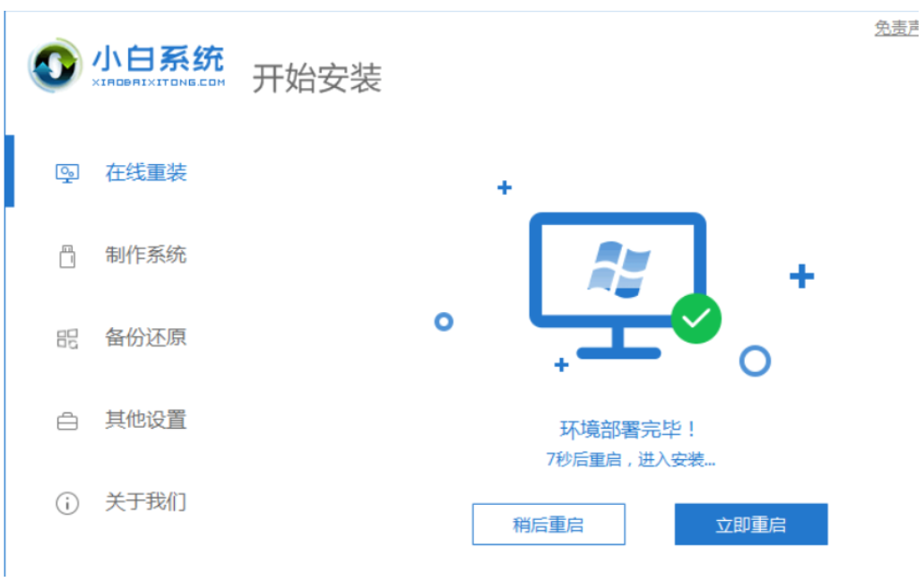
Task: Select the 制作系统 menu item
Action: click(146, 255)
